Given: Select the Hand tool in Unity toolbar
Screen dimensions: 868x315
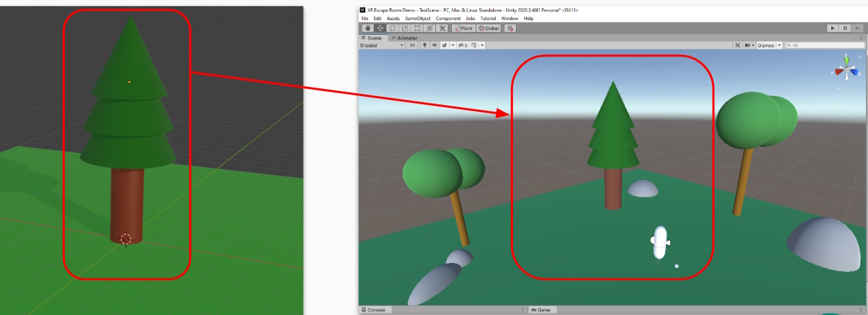Looking at the screenshot, I should 367,29.
